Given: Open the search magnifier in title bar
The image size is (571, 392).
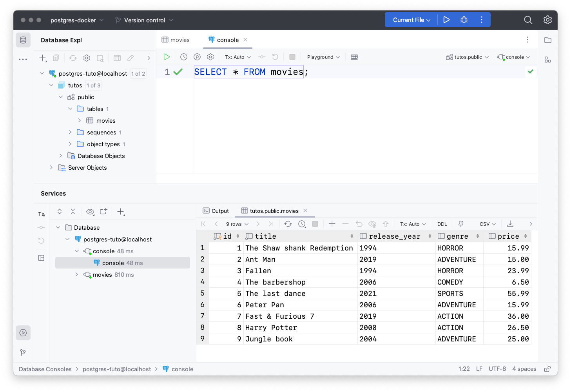Looking at the screenshot, I should click(x=528, y=20).
